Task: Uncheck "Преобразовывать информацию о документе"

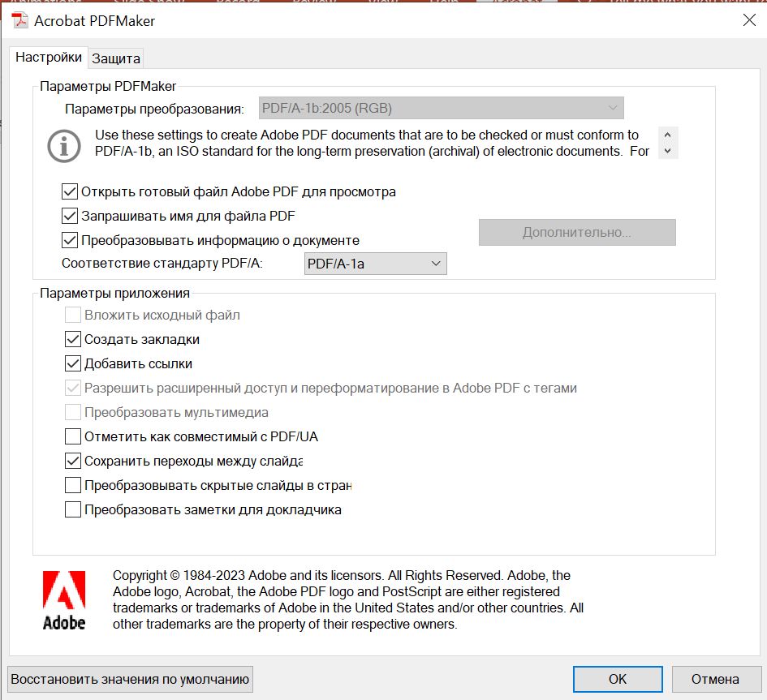Action: (72, 240)
